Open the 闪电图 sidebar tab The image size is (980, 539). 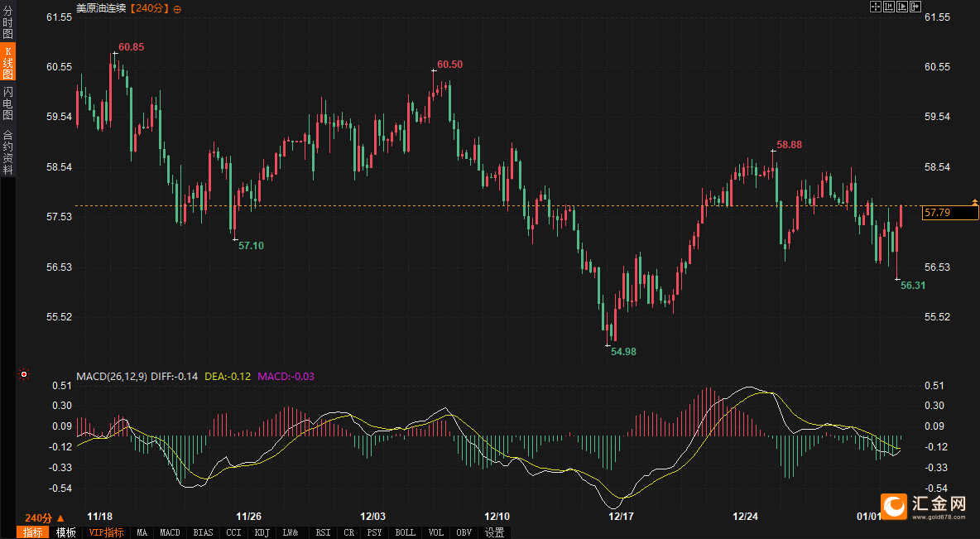point(7,103)
